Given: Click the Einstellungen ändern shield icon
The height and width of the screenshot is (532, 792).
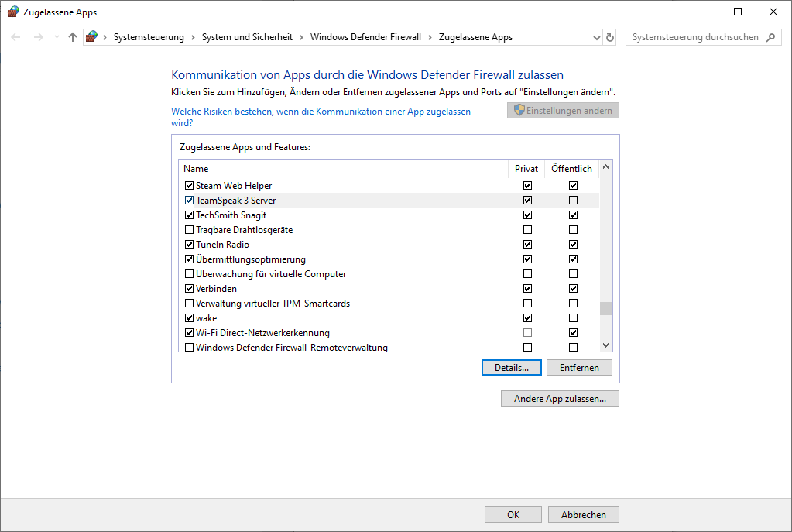Looking at the screenshot, I should 519,111.
